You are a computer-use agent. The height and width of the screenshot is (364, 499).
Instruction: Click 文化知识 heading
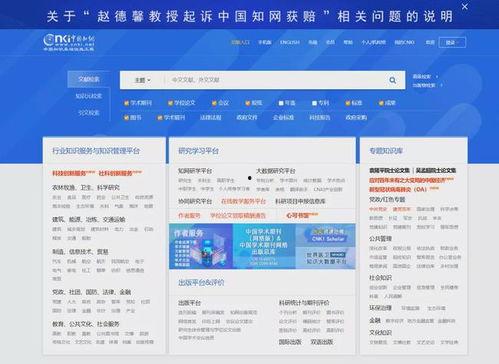(380, 333)
